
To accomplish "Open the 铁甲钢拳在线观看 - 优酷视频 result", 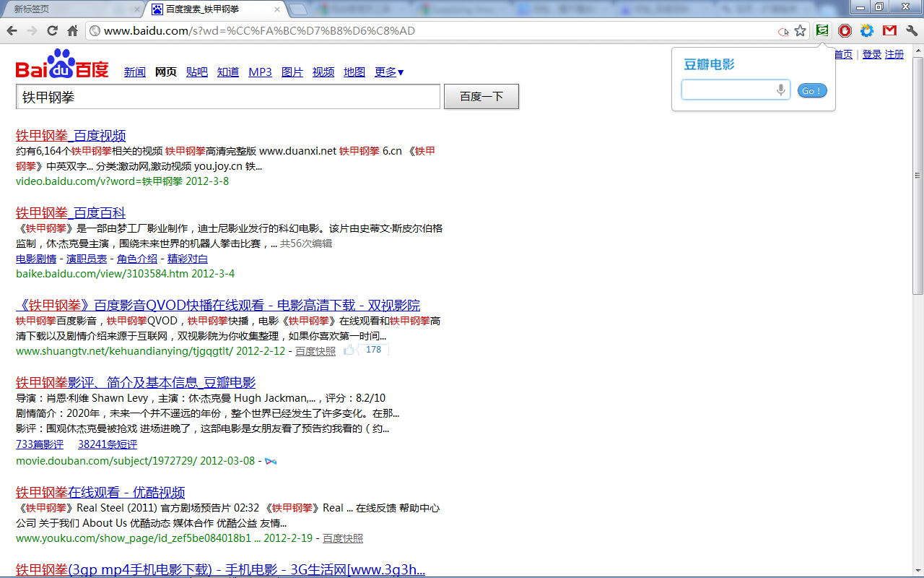I will tap(100, 493).
